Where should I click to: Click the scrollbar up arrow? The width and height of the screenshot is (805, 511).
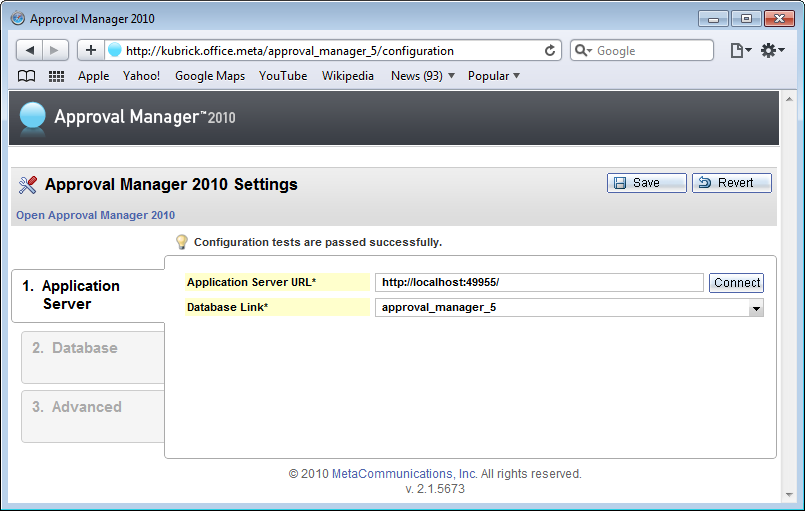(789, 99)
